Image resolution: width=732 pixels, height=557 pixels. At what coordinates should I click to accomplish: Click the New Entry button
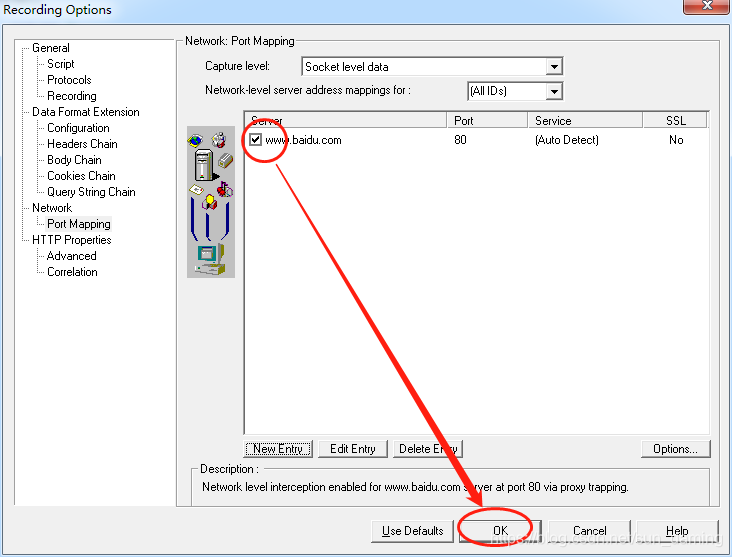[278, 449]
